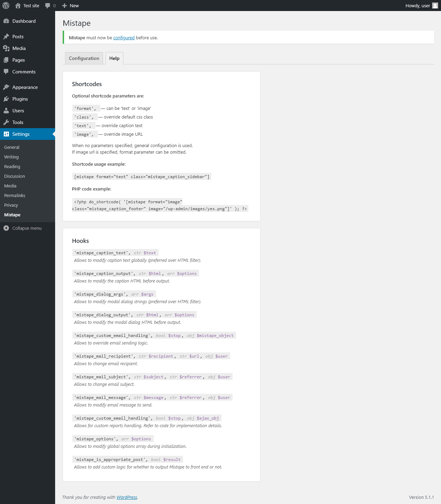Switch to the Configuration tab
Image resolution: width=441 pixels, height=504 pixels.
tap(84, 58)
